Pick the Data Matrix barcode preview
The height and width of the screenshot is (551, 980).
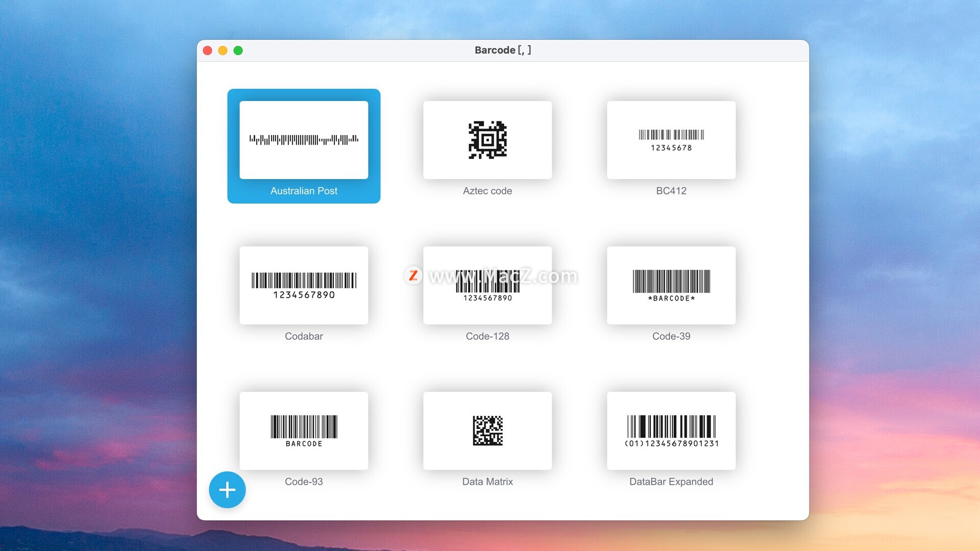click(487, 431)
